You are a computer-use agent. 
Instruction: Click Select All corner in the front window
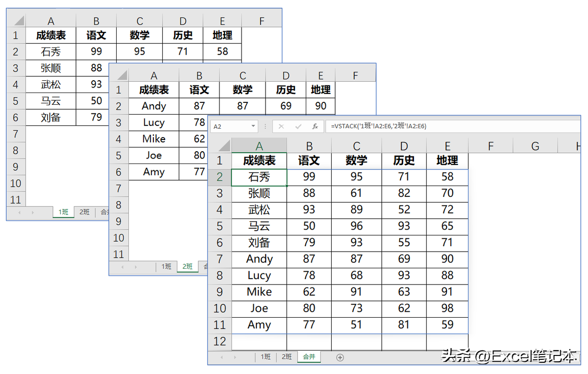point(220,145)
